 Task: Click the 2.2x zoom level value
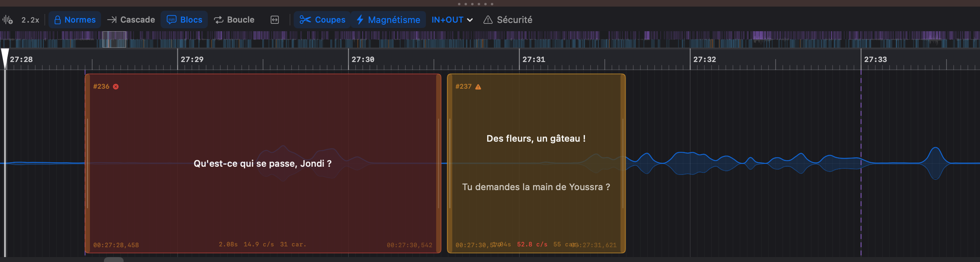(30, 20)
